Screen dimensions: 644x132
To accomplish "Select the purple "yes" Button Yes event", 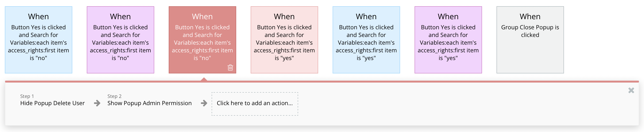I will tap(448, 40).
